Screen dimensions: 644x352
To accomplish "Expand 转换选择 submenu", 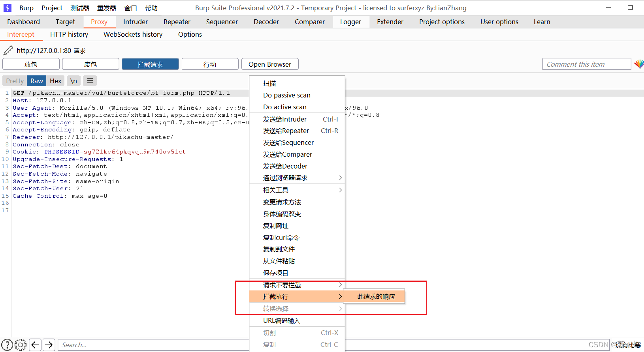I will point(297,309).
